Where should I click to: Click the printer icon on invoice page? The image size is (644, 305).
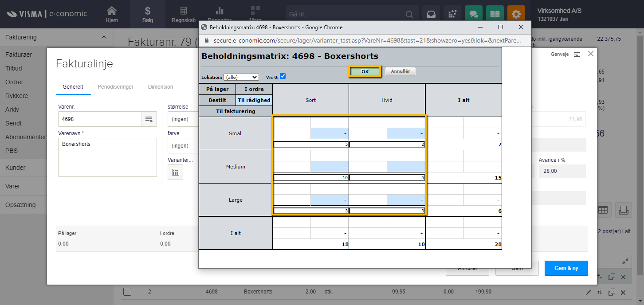[623, 210]
